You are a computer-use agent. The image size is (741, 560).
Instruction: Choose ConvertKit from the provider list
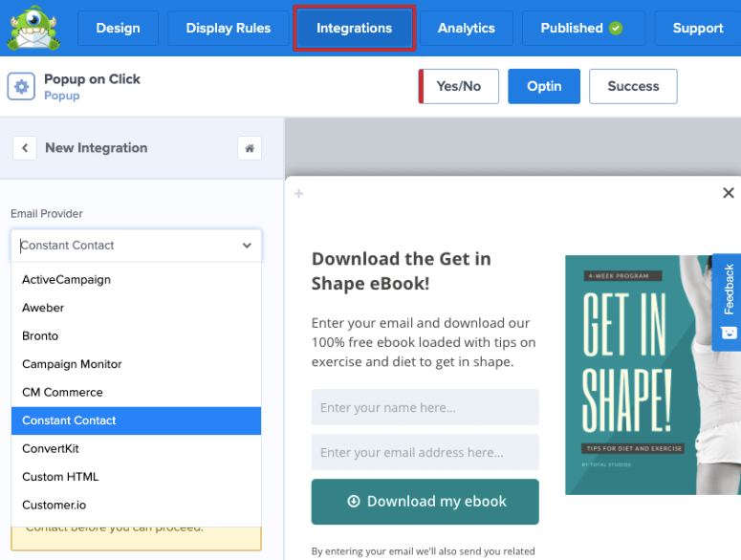point(136,448)
